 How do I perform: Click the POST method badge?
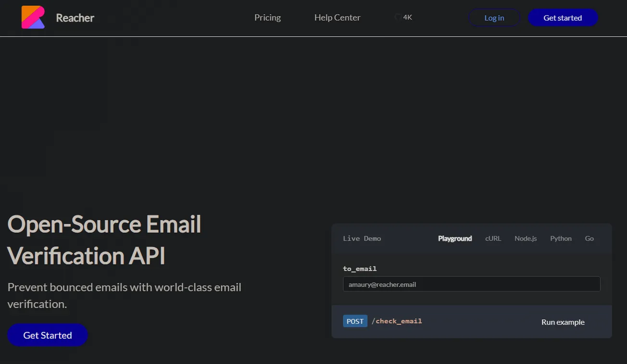(355, 321)
